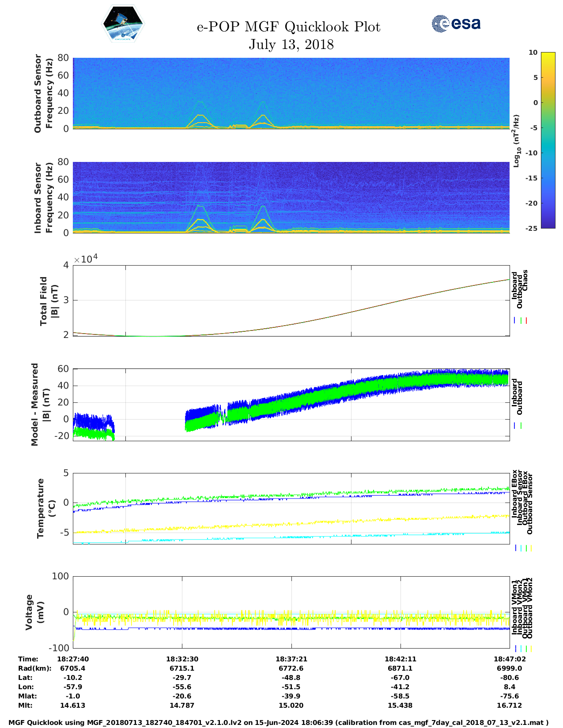Click the yellow marker in Temperature legend

[531, 548]
